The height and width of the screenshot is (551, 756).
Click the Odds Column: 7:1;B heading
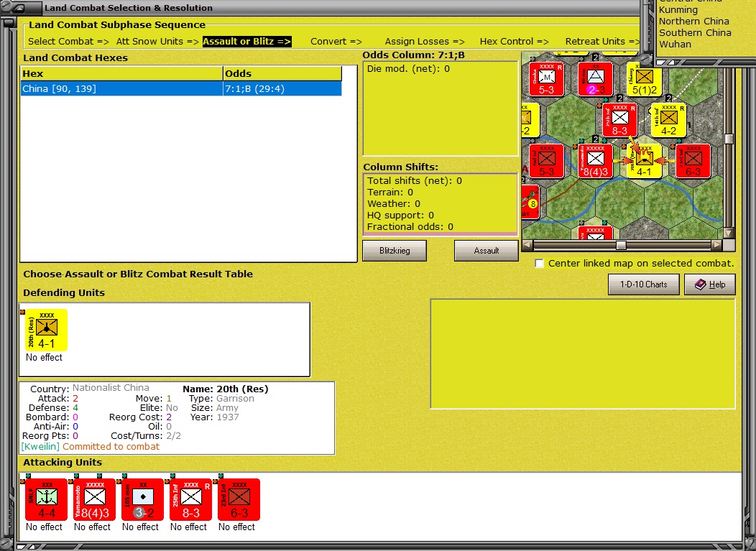point(413,55)
